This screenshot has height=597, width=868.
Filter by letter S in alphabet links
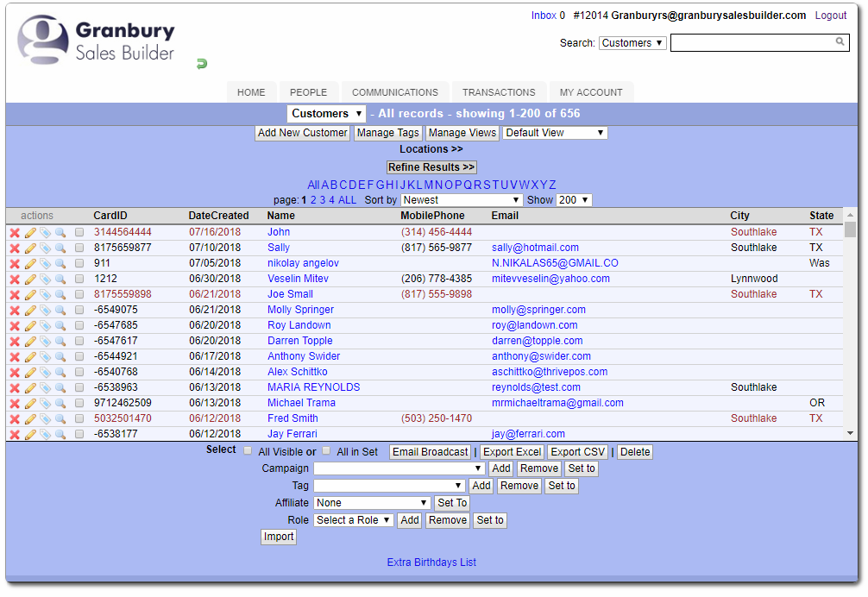487,185
